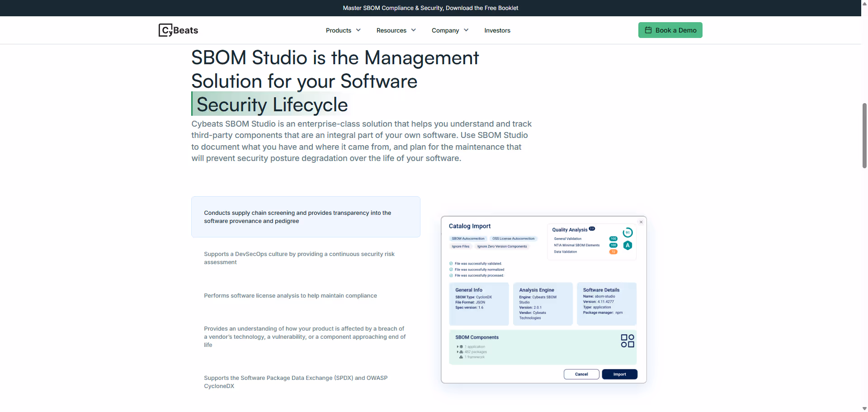Click the 'File was successfully normalized' check icon
Viewport: 868px width, 412px height.
coord(451,269)
